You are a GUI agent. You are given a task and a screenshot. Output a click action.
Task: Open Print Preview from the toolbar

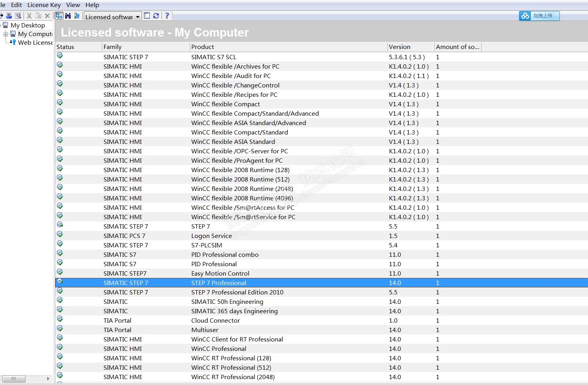[x=18, y=16]
